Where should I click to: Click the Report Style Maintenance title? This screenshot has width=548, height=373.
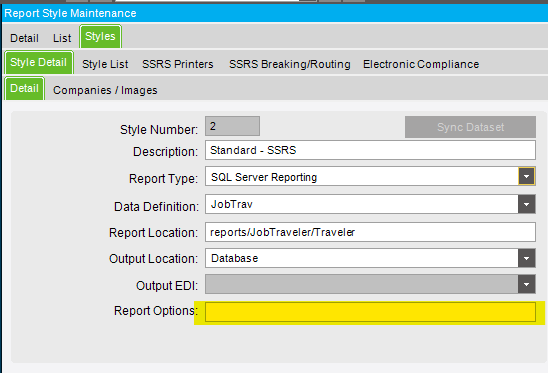click(70, 13)
